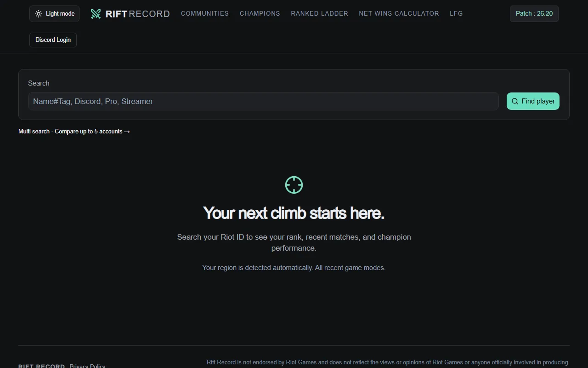Click the Rift Record crossed-swords logo icon
Image resolution: width=588 pixels, height=368 pixels.
[96, 14]
